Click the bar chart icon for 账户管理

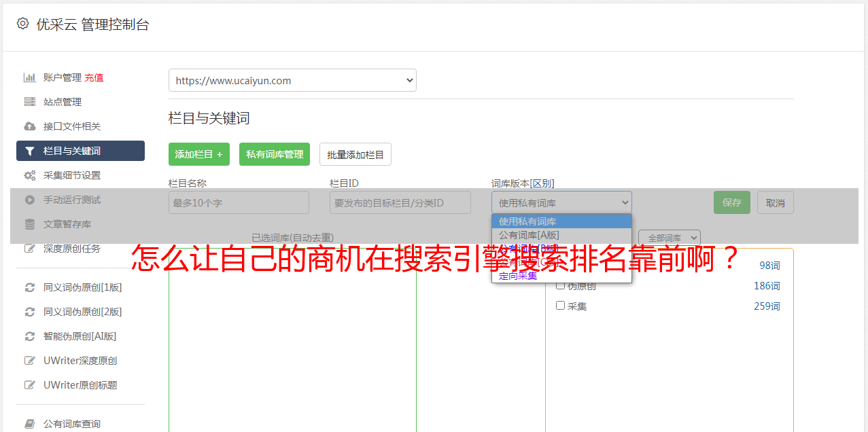tap(30, 77)
